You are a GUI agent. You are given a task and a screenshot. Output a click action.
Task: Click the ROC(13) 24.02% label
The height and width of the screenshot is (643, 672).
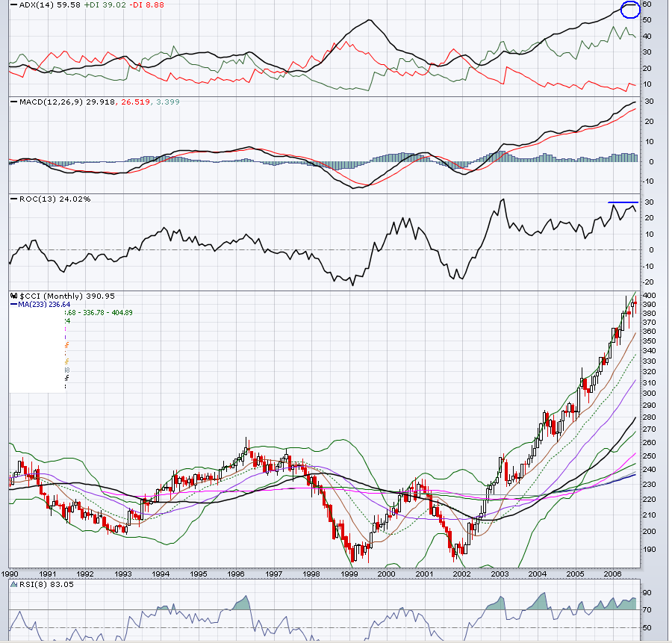click(55, 199)
